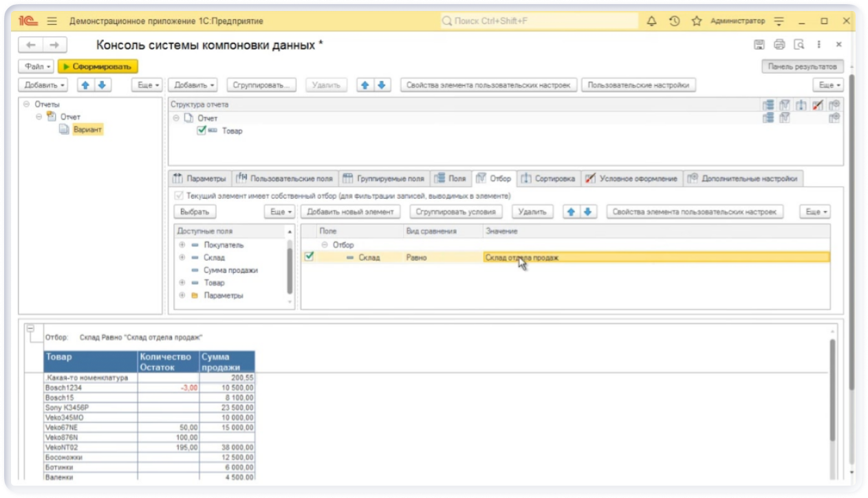Click the 'Склад отдела продаж' value cell
This screenshot has height=498, width=868.
[x=656, y=257]
